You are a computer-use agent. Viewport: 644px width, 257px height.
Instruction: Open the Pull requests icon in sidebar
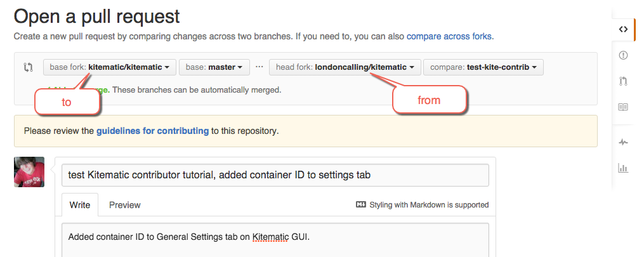click(623, 81)
